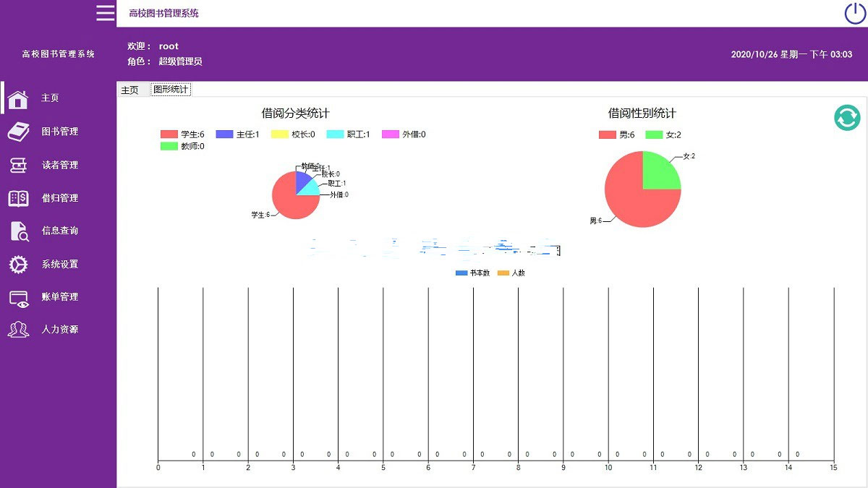Screen dimensions: 868x488
Task: Select the 读者管理 reader icon
Action: pyautogui.click(x=18, y=165)
